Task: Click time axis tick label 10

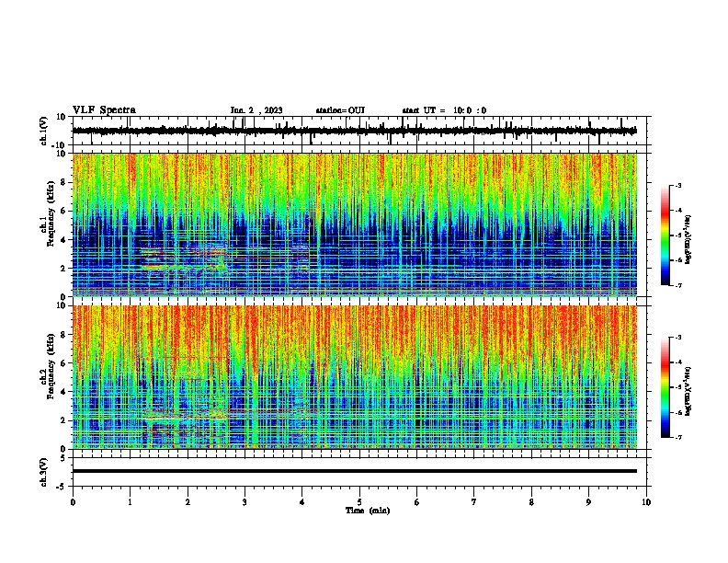Action: (646, 502)
